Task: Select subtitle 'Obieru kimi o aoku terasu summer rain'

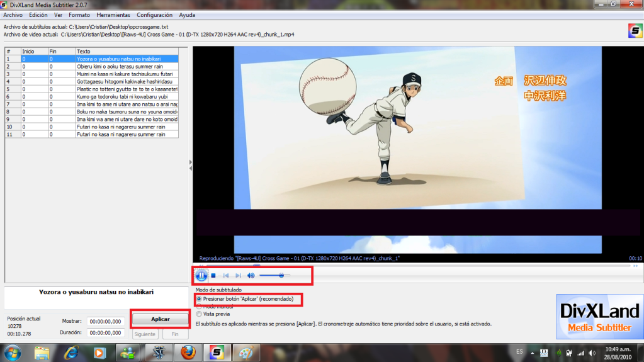Action: tap(91, 67)
